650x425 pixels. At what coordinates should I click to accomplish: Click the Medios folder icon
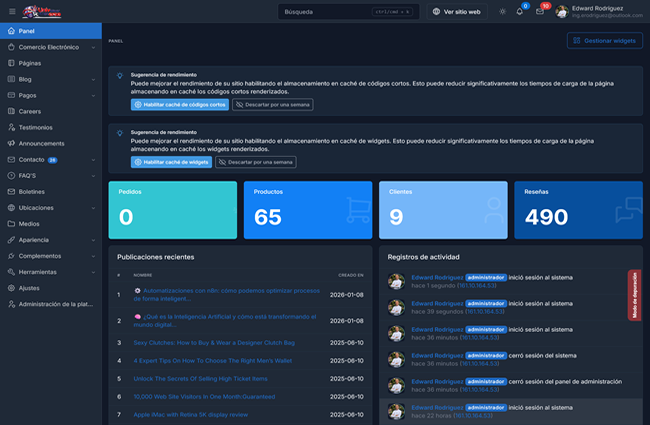click(x=11, y=224)
